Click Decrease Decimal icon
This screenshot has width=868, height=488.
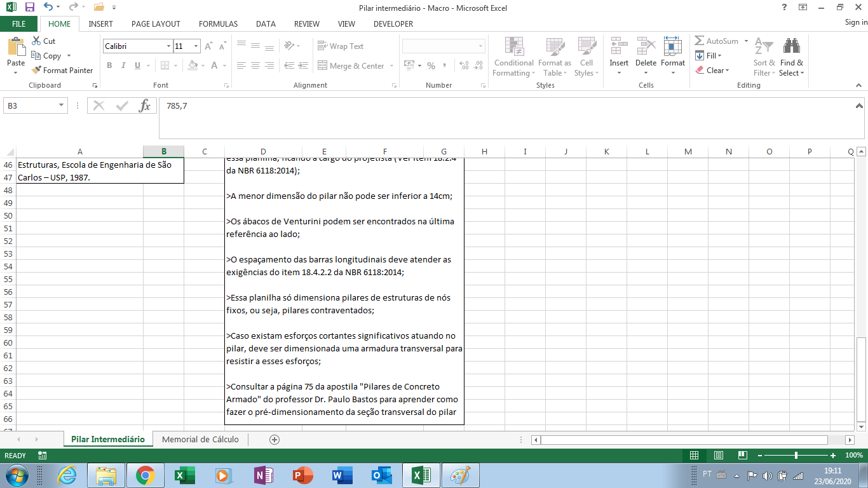478,65
